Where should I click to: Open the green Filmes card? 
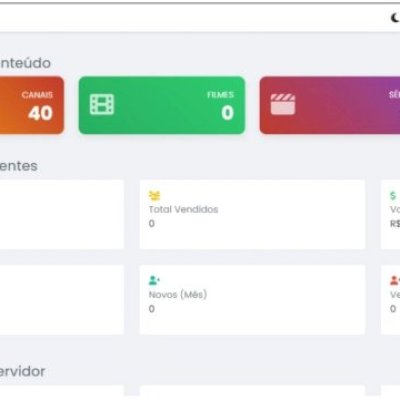(162, 105)
